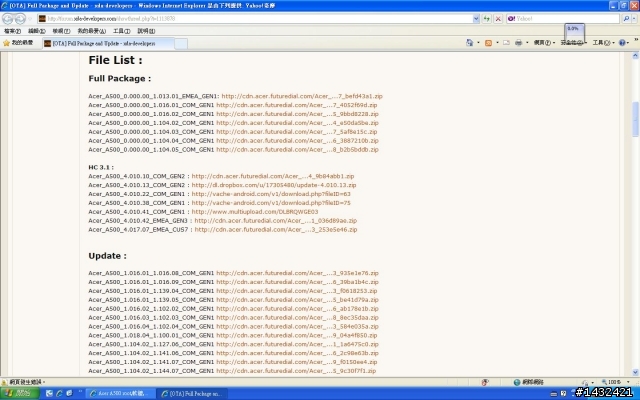Click the 我的最愛 Favorites button label

pos(22,42)
